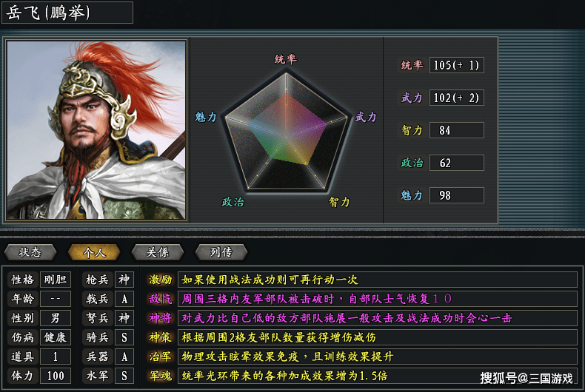
Task: Click the 军魂 skill label
Action: (x=161, y=376)
